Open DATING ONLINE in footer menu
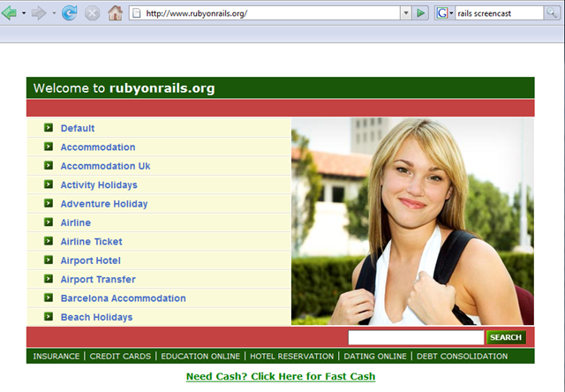This screenshot has width=565, height=392. pos(375,357)
